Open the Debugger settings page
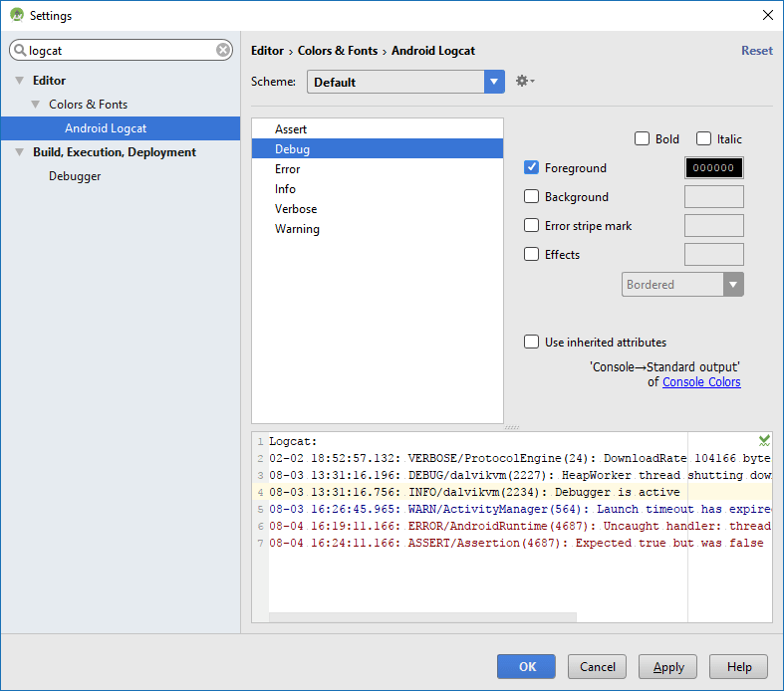Screen dimensions: 784x691 point(75,176)
